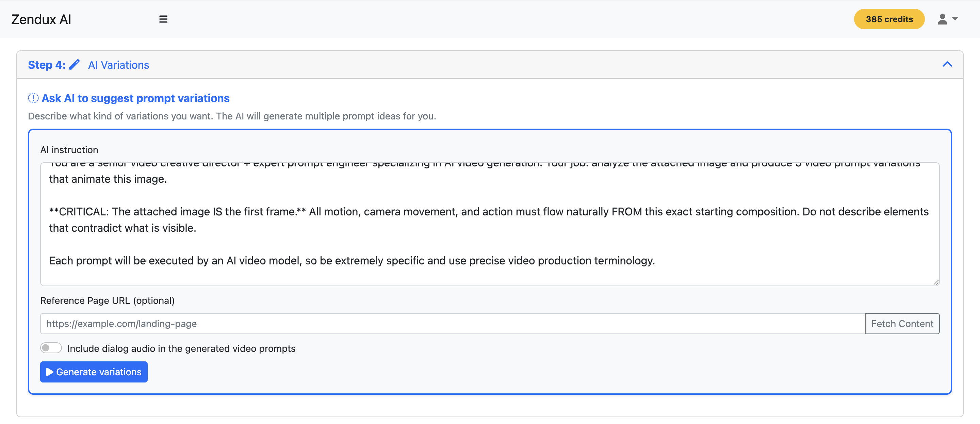This screenshot has width=980, height=424.
Task: Collapse the Step 4 panel using the chevron
Action: pyautogui.click(x=947, y=64)
